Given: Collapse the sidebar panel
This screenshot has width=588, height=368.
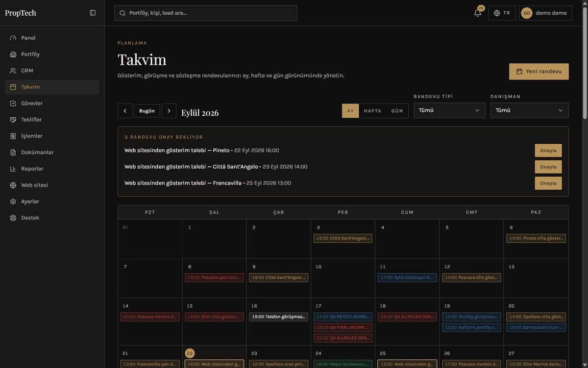Looking at the screenshot, I should [93, 13].
